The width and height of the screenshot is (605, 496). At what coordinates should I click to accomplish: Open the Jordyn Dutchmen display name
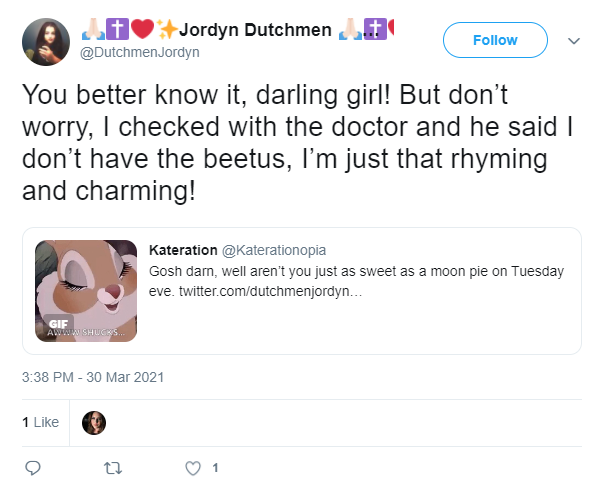point(255,30)
